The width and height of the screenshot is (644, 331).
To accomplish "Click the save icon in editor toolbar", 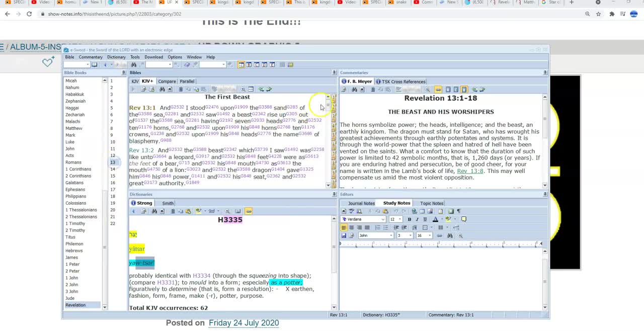I will point(344,235).
